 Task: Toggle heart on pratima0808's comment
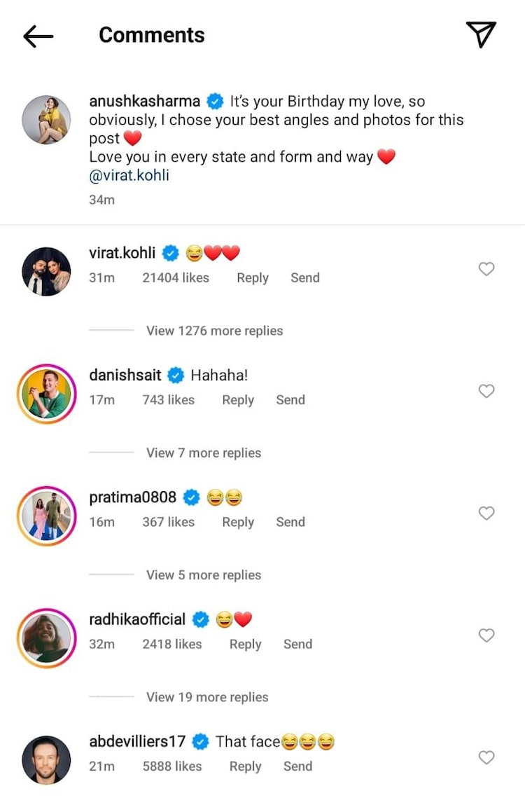[x=486, y=514]
